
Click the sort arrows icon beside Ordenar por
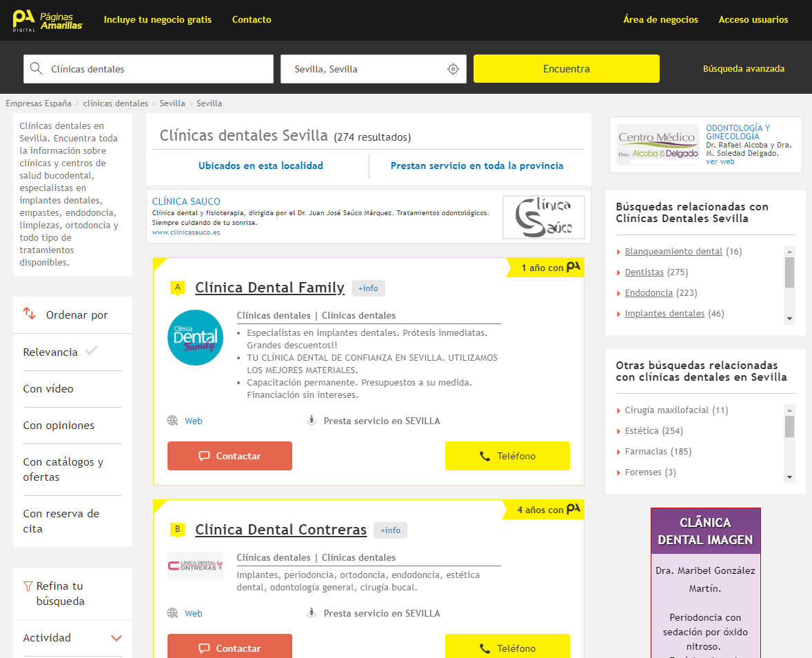(x=30, y=314)
